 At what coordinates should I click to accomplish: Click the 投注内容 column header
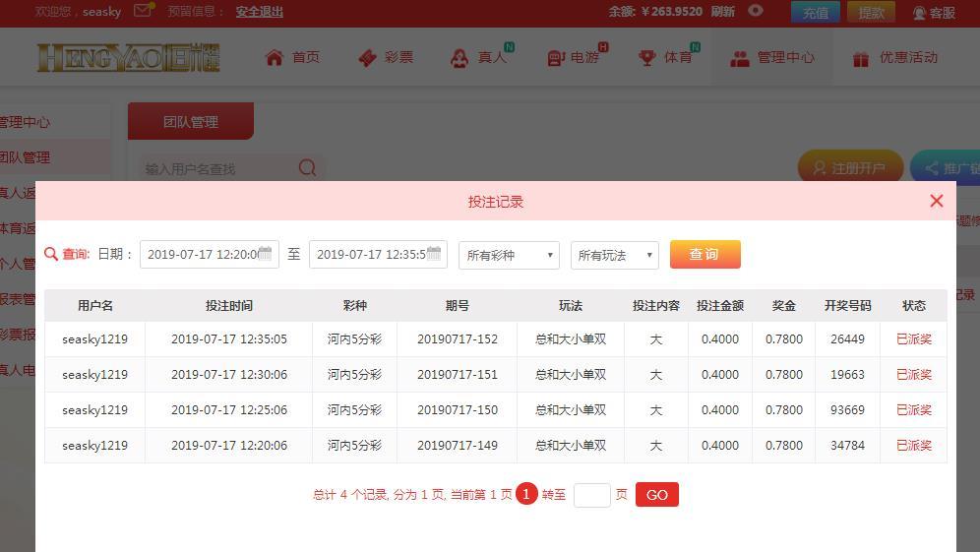point(655,306)
